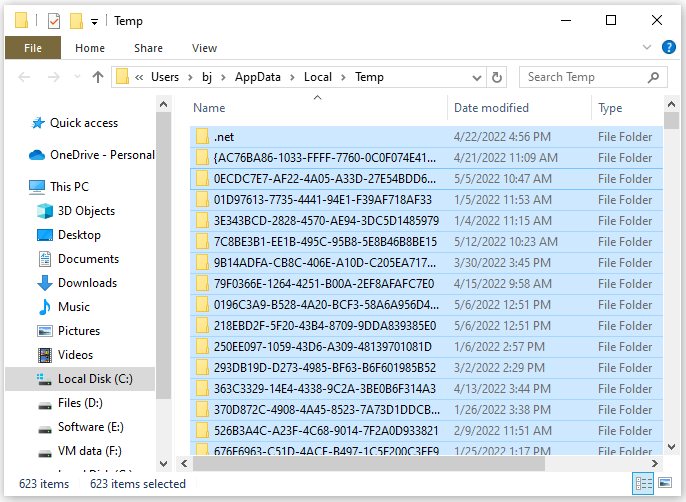This screenshot has height=502, width=686.
Task: Go back with the Back arrow
Action: point(24,77)
